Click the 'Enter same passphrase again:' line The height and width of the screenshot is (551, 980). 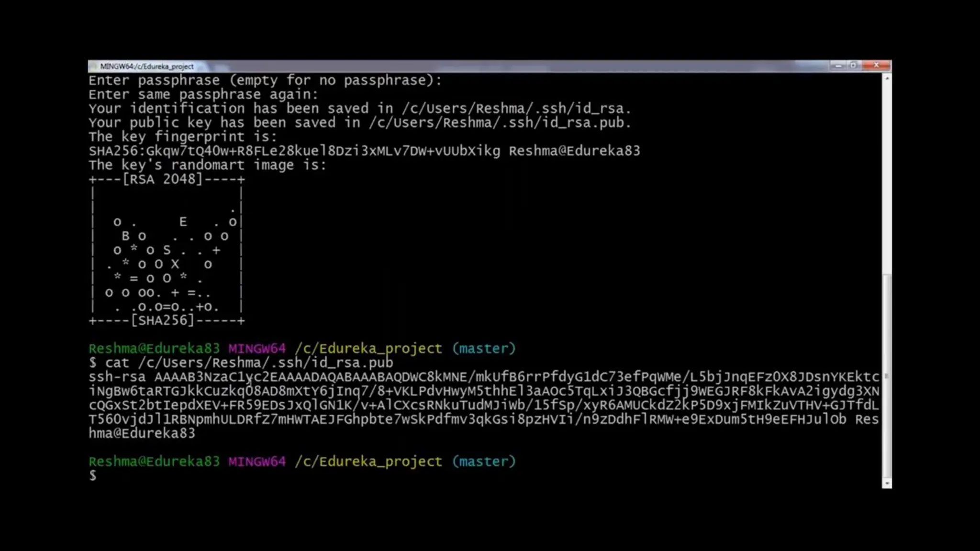click(203, 95)
